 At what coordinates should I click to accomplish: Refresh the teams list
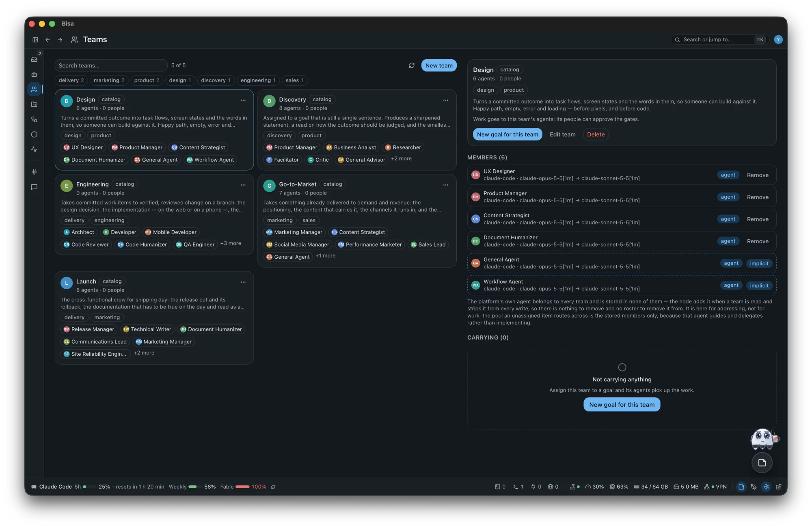pyautogui.click(x=412, y=65)
